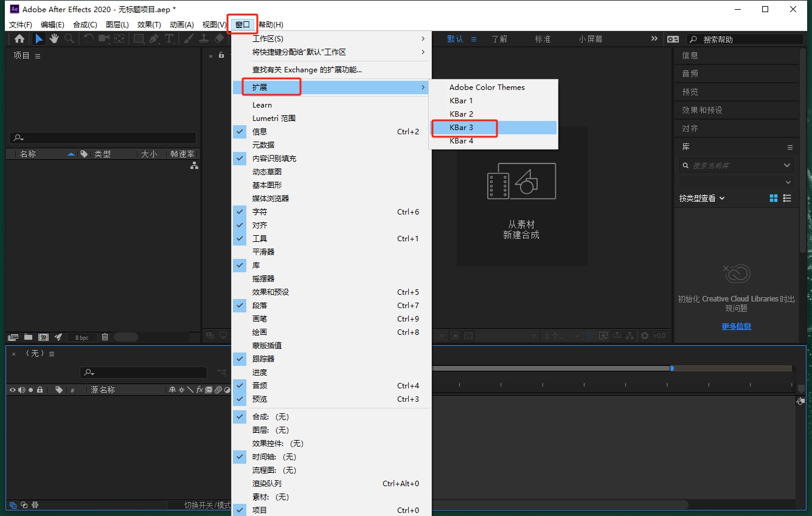Expand the 效果和预设 panel
The height and width of the screenshot is (516, 812).
(x=737, y=110)
